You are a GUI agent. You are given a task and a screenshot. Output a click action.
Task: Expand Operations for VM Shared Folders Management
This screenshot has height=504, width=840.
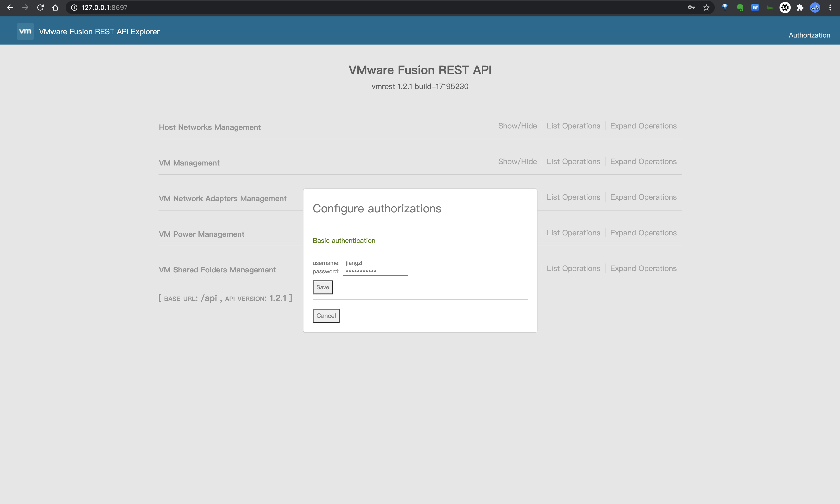point(643,268)
